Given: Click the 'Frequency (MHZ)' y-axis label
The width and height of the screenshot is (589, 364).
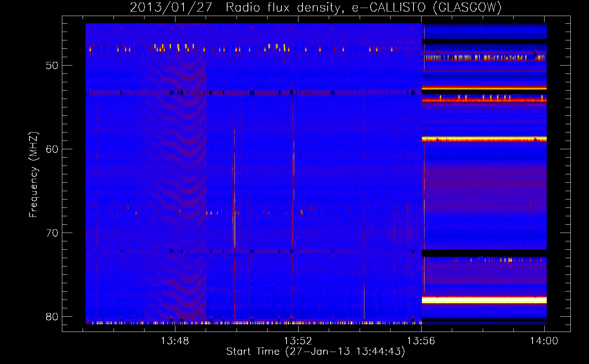Looking at the screenshot, I should click(33, 175).
